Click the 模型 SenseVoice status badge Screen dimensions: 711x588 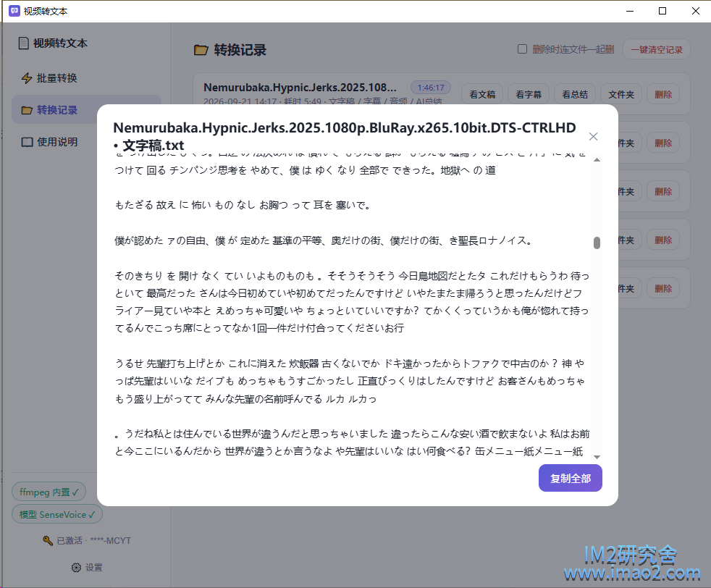point(57,515)
